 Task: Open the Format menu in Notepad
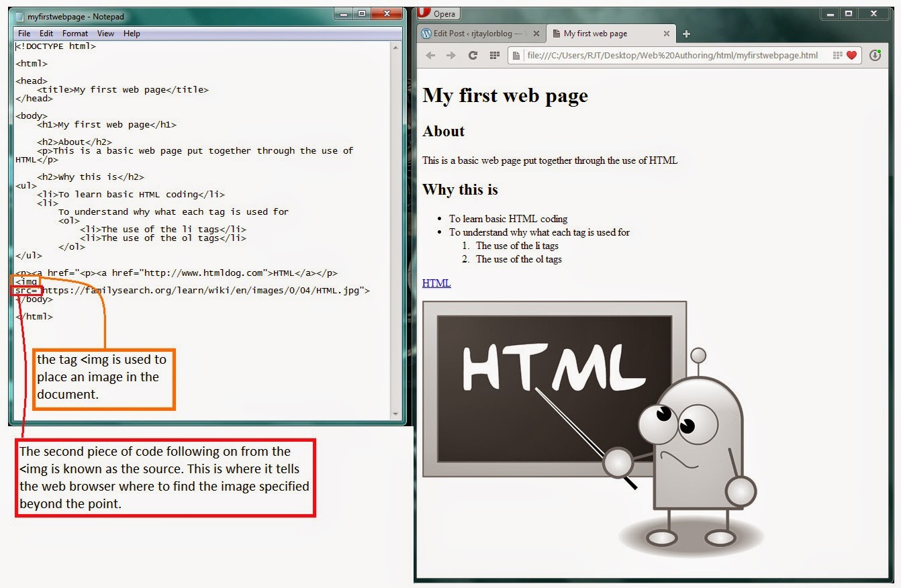[75, 33]
